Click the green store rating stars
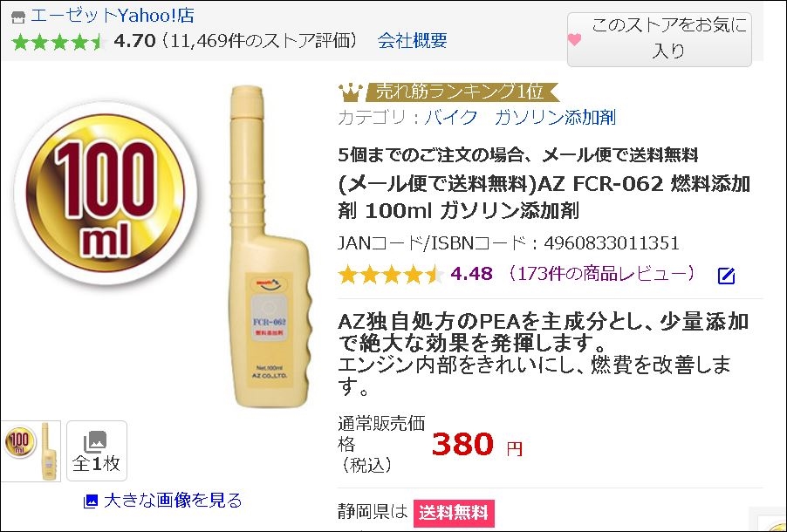Viewport: 787px width, 532px height. coord(57,42)
